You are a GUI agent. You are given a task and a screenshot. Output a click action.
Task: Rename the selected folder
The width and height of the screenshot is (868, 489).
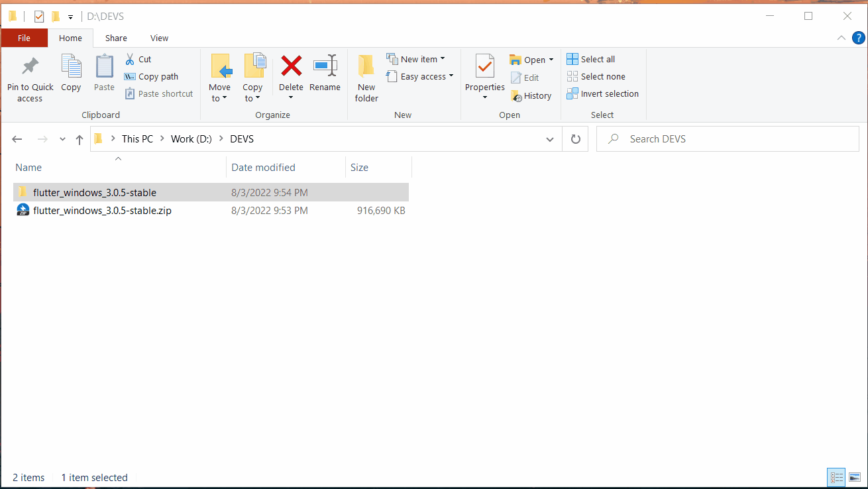pos(325,73)
